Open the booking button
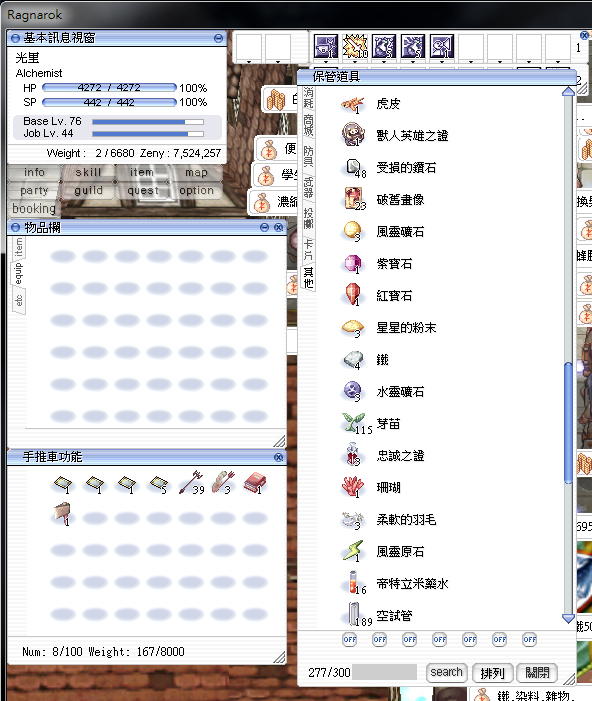This screenshot has height=701, width=592. pyautogui.click(x=34, y=208)
